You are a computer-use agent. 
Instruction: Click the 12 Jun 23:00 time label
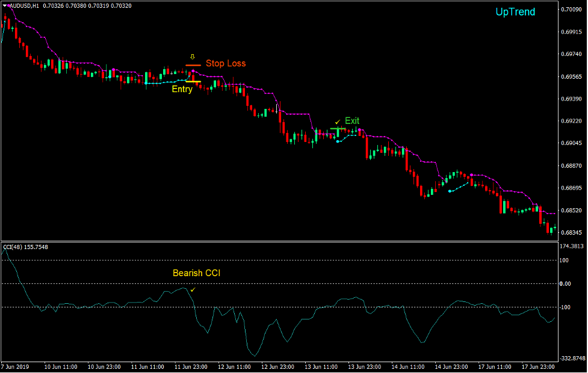(277, 366)
